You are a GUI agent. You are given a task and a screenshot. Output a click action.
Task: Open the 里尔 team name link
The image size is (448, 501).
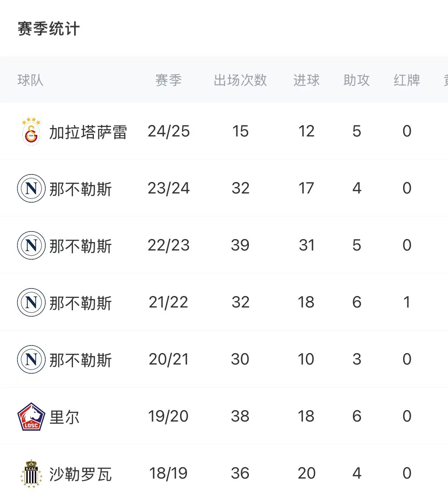click(x=64, y=417)
